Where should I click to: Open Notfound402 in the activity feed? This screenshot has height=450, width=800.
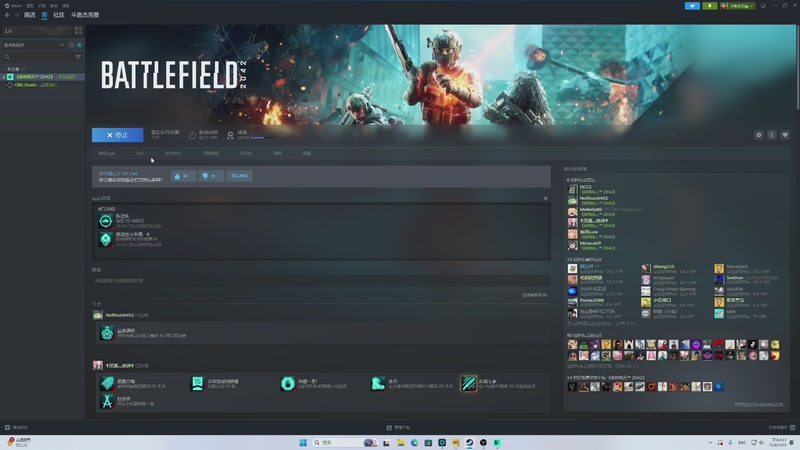119,315
